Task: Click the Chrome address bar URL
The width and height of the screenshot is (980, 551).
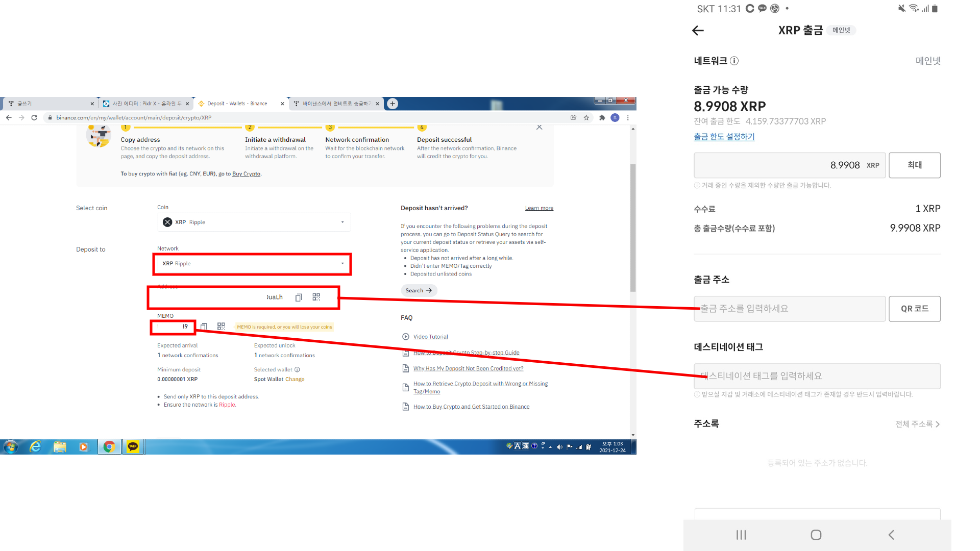Action: (134, 117)
